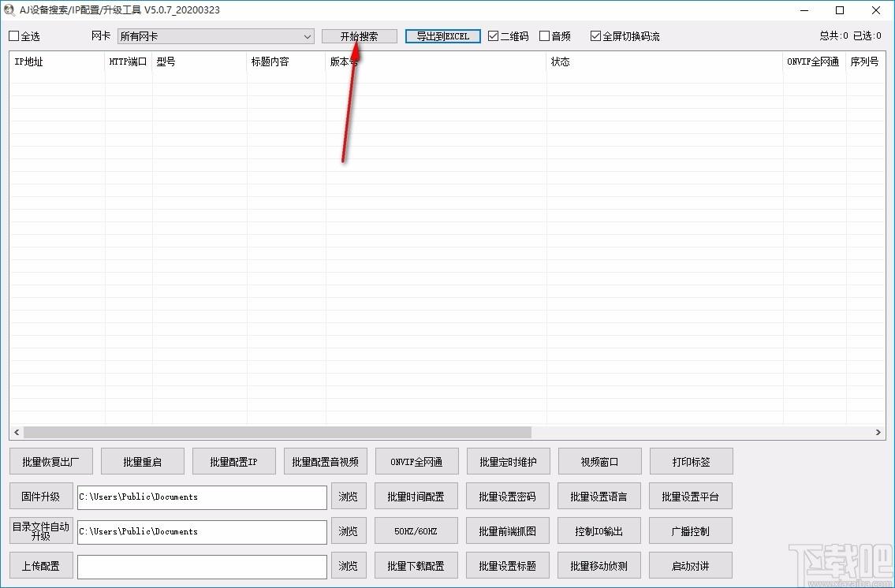The width and height of the screenshot is (895, 588).
Task: Click the 序列号 column header
Action: point(865,62)
